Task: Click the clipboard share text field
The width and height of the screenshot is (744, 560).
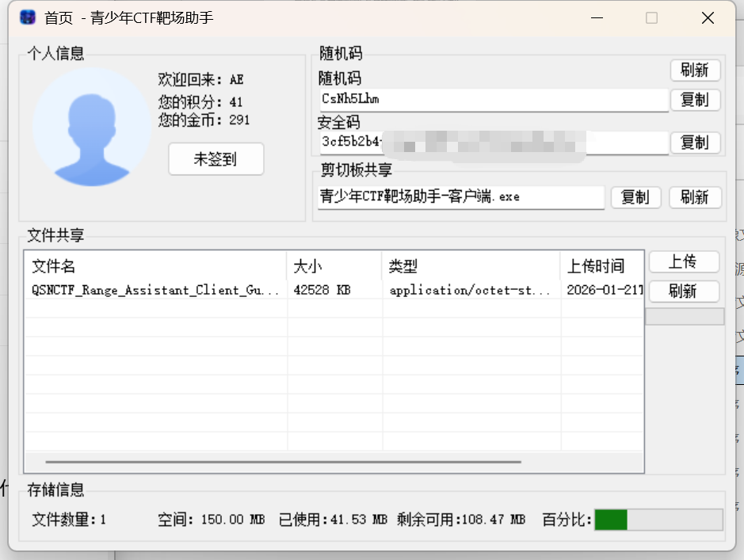Action: (x=460, y=197)
